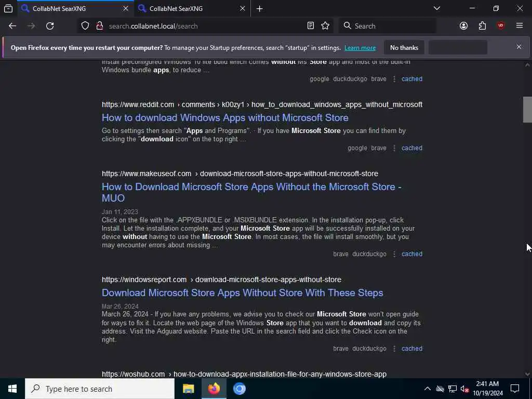Expand more options dots for windowsreport result
The image size is (532, 399).
coord(394,349)
